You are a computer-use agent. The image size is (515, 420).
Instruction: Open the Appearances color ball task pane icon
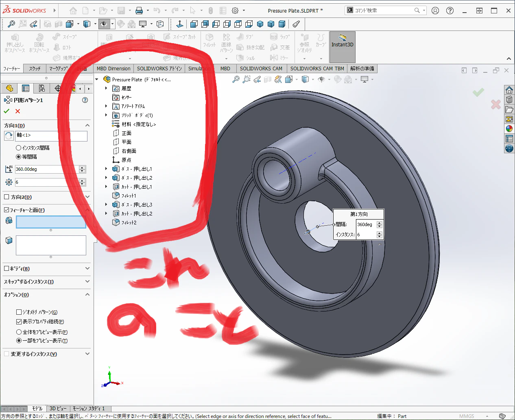pyautogui.click(x=509, y=129)
